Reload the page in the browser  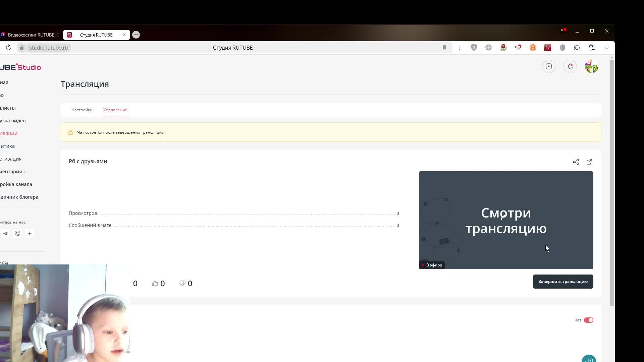click(8, 48)
